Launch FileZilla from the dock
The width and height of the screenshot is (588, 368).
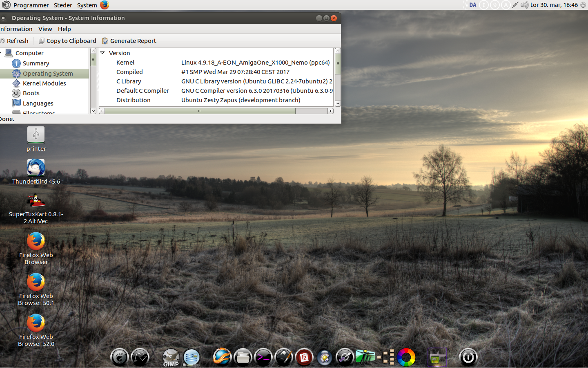click(304, 357)
